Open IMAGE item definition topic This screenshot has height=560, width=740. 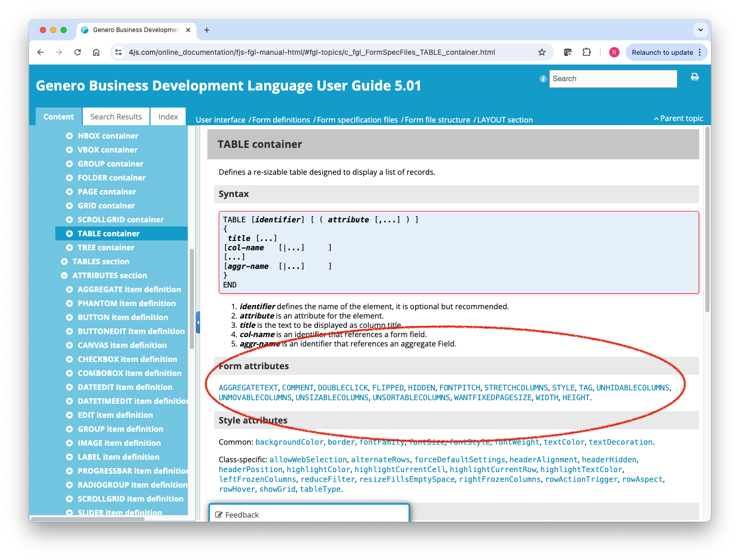tap(119, 443)
